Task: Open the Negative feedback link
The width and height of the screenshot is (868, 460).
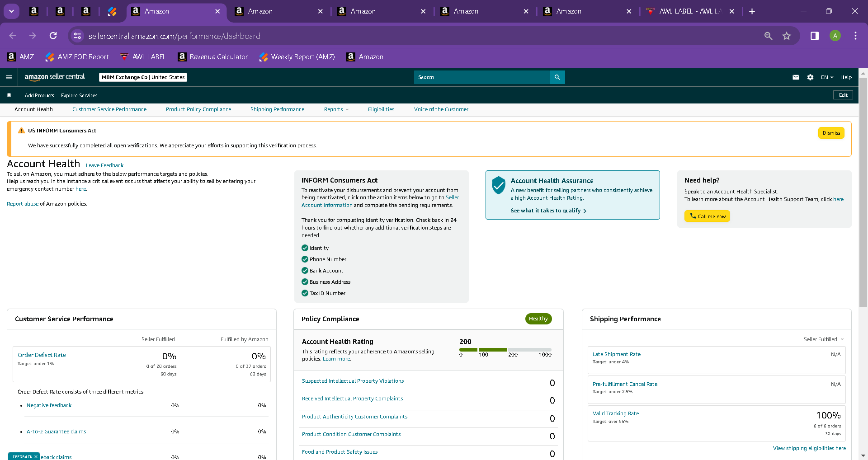Action: 49,405
